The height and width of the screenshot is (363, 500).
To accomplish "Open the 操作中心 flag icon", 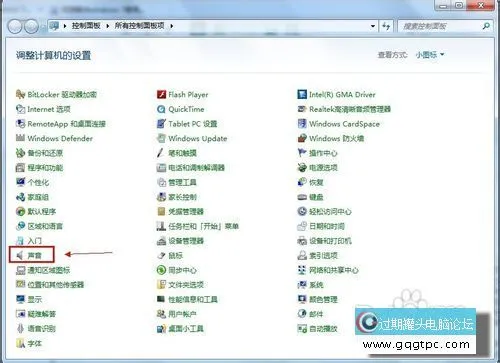I will pyautogui.click(x=302, y=153).
